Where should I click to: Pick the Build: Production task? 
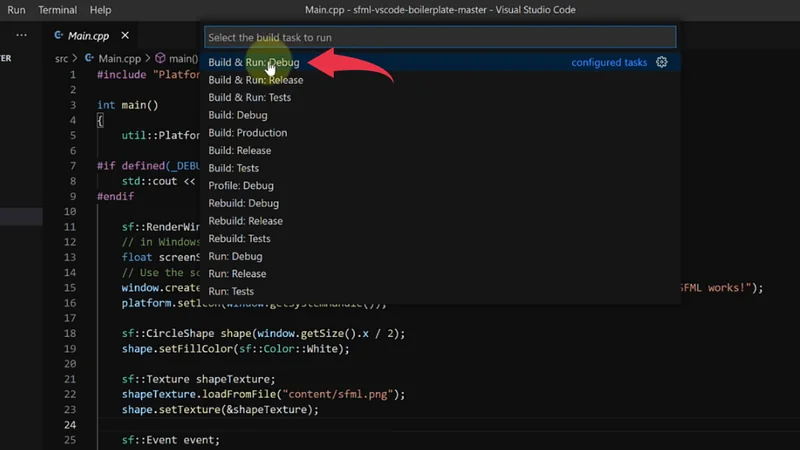pos(247,133)
